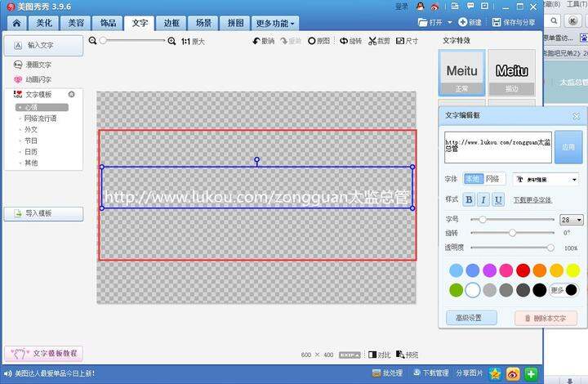Toggle Italic text style
The height and width of the screenshot is (384, 588).
click(x=483, y=200)
